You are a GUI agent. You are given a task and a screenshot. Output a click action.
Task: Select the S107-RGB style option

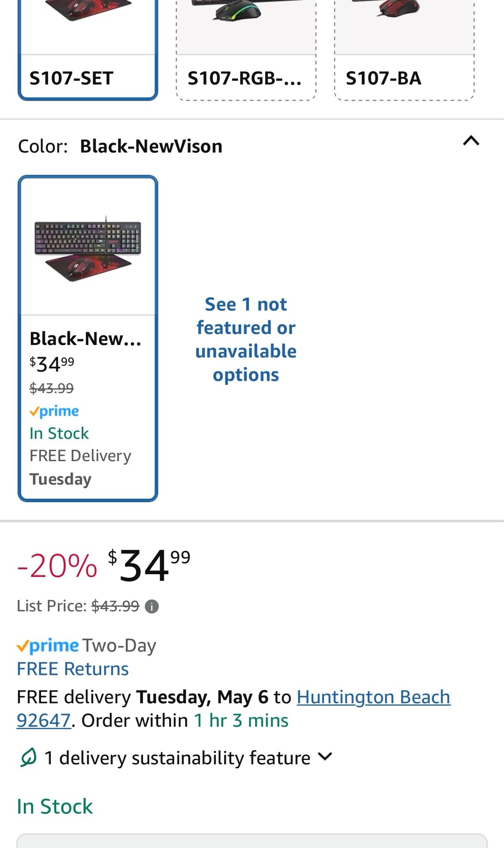pyautogui.click(x=245, y=78)
